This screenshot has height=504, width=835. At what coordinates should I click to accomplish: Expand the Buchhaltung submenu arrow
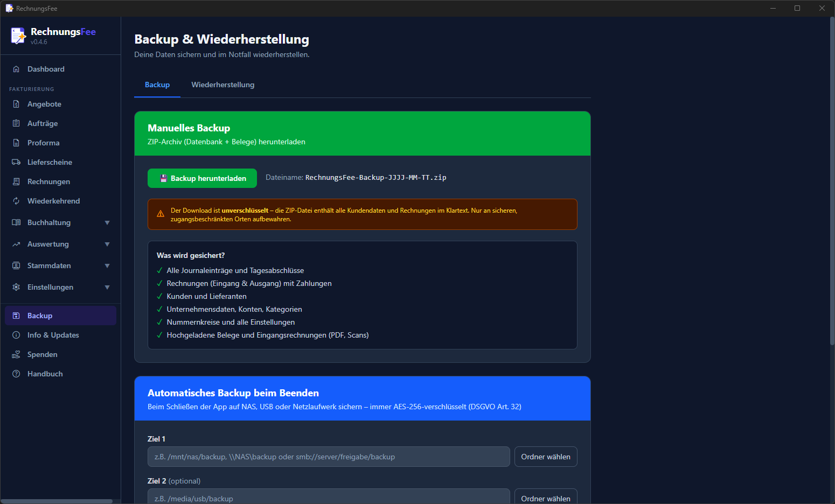pyautogui.click(x=107, y=222)
